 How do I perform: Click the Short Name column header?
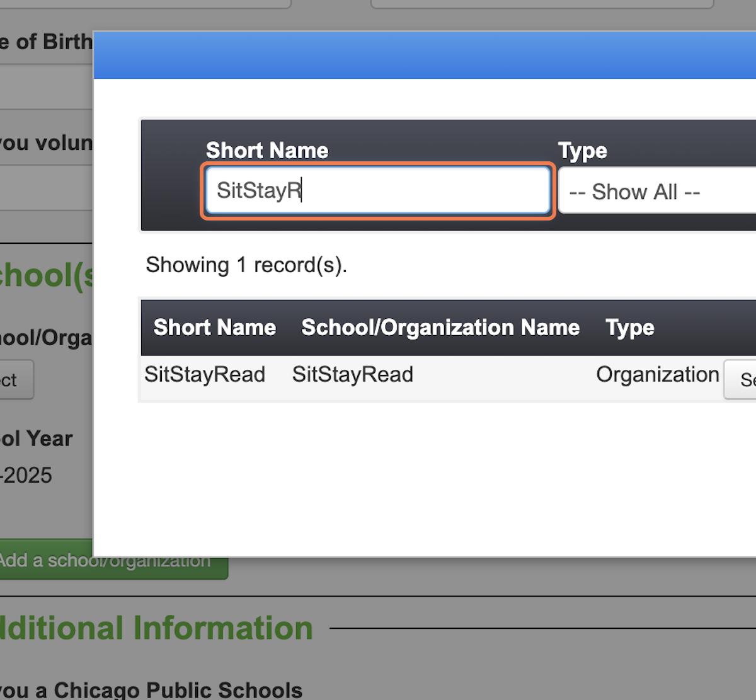(215, 327)
